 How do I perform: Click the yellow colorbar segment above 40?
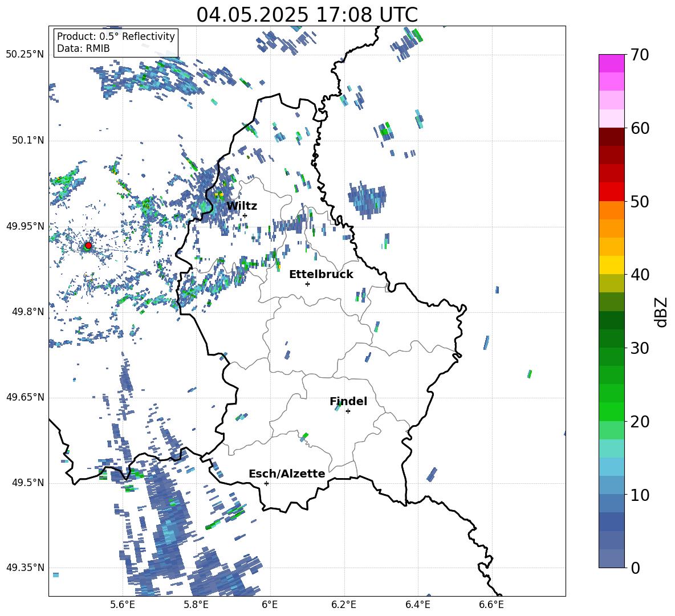click(611, 265)
